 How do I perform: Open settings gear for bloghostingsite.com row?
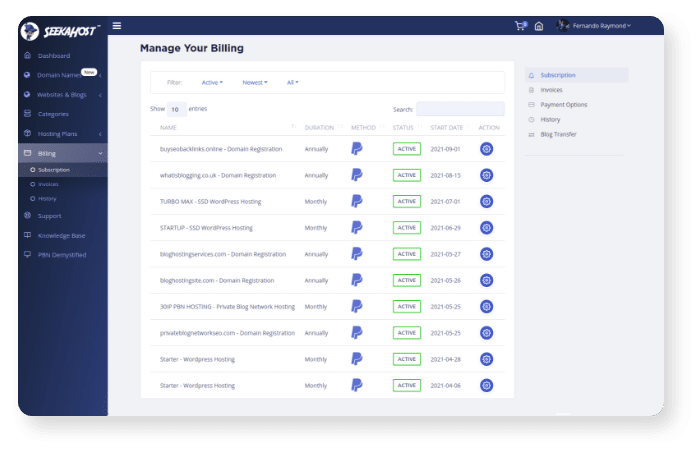coord(486,280)
